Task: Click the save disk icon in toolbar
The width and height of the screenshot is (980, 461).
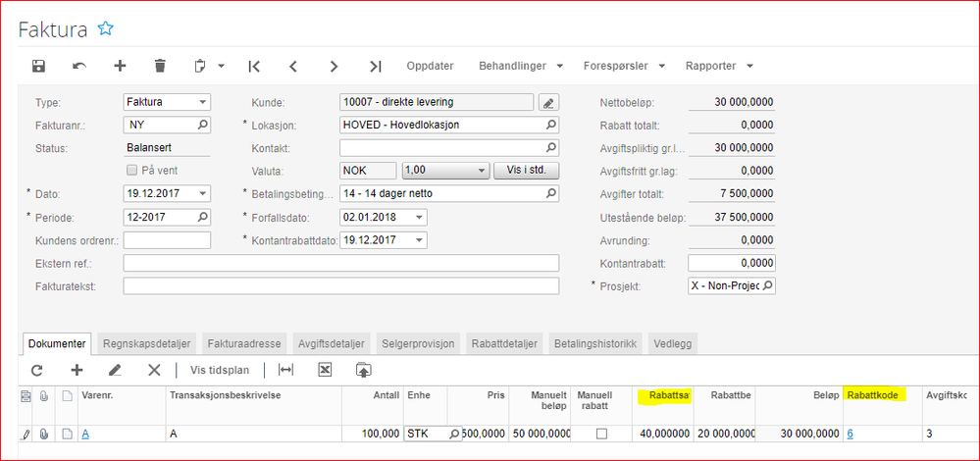Action: click(x=39, y=66)
